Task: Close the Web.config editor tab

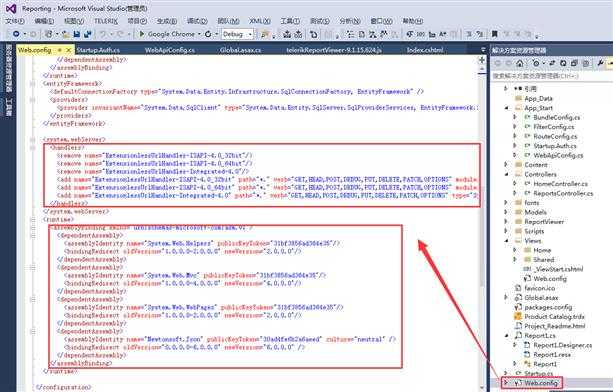Action: coord(68,50)
